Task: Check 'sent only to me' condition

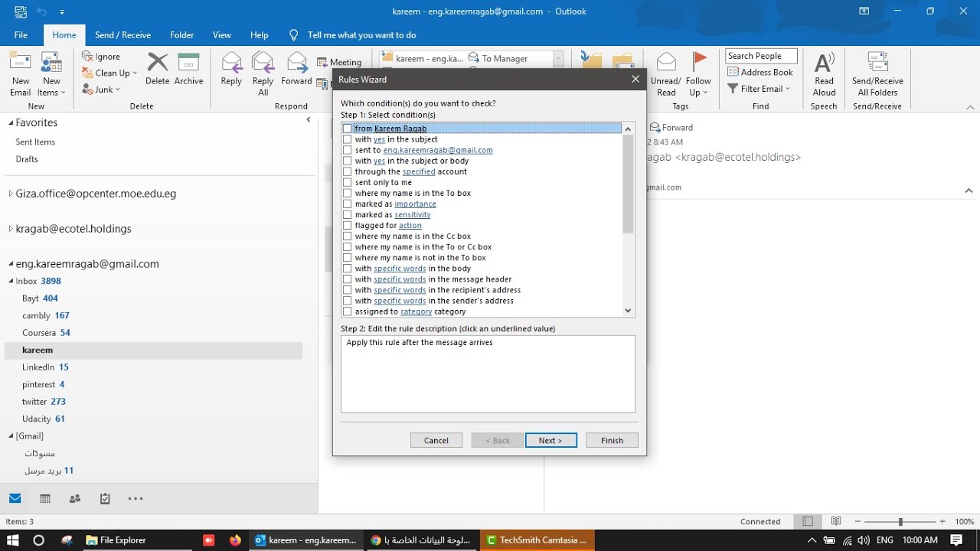Action: 348,182
